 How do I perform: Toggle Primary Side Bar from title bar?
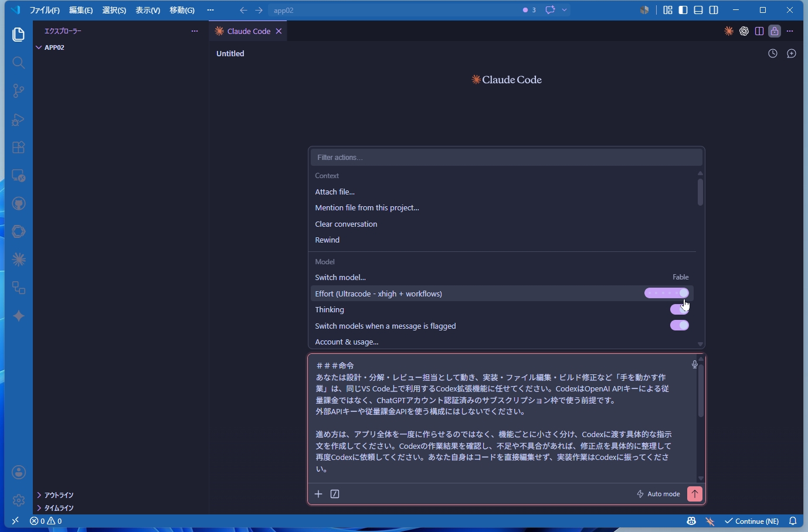[x=683, y=10]
